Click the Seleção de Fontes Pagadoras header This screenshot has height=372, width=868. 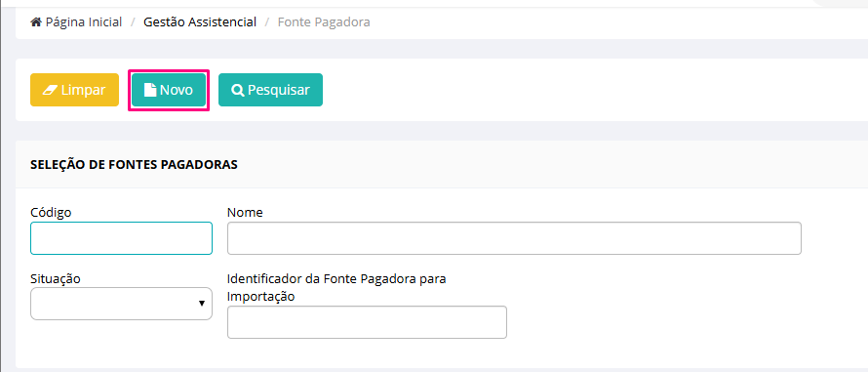(x=134, y=165)
